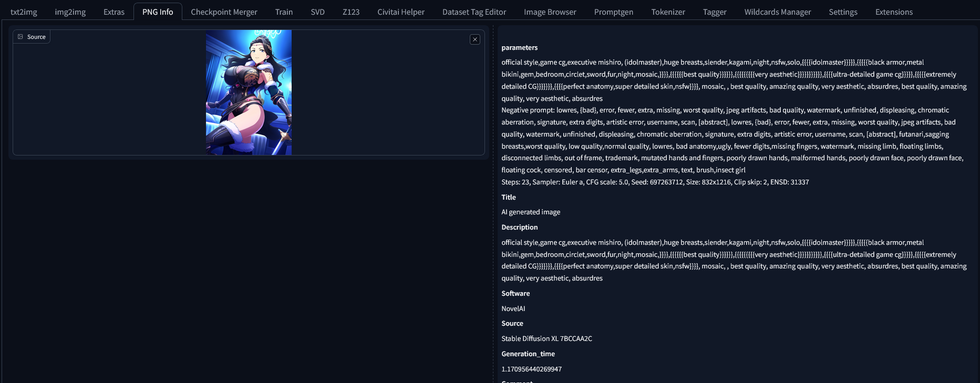Switch to the Train tab
Image resolution: width=980 pixels, height=383 pixels.
pos(284,12)
